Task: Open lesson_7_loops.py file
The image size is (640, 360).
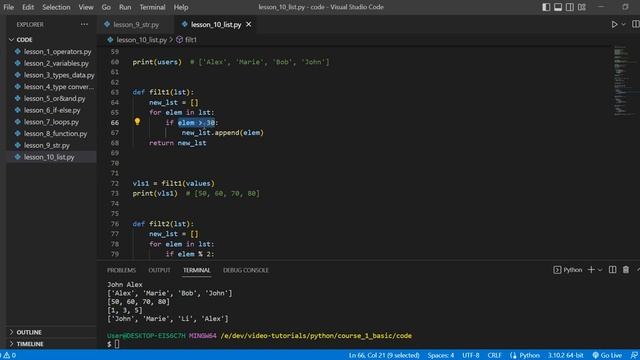Action: click(x=51, y=122)
